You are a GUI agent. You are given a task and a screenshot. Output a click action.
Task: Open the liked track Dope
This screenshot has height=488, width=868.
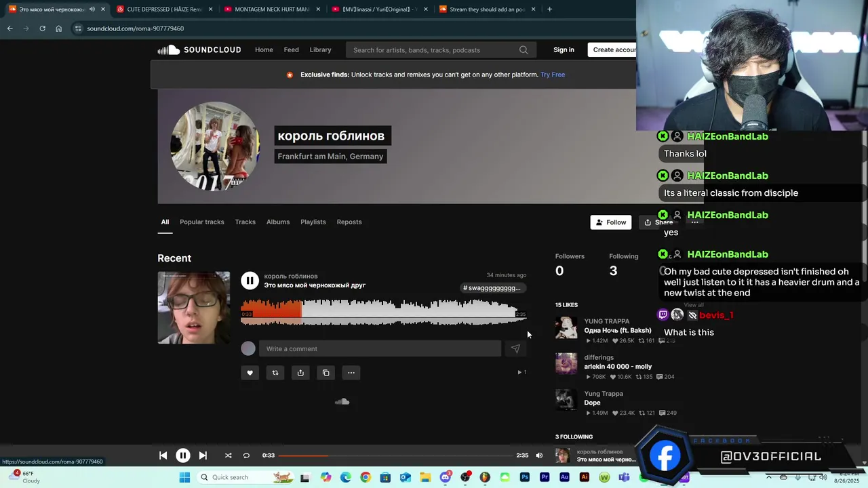click(592, 403)
